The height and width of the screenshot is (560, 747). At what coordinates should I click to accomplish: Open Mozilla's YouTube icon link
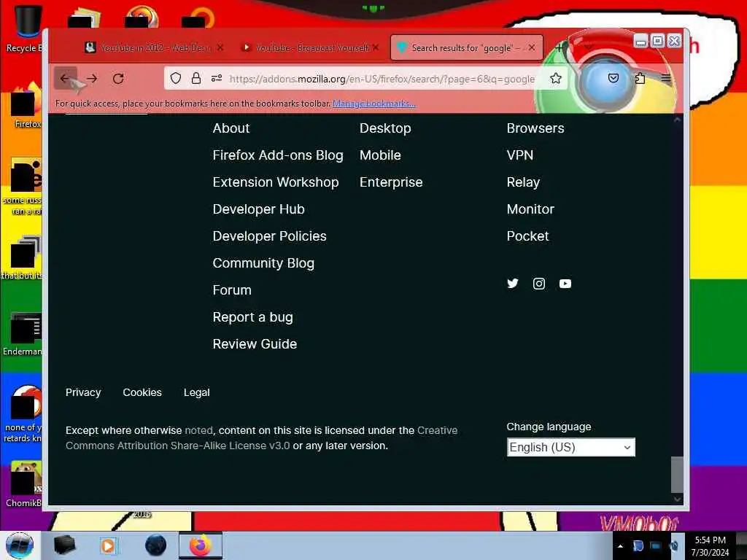click(x=565, y=284)
